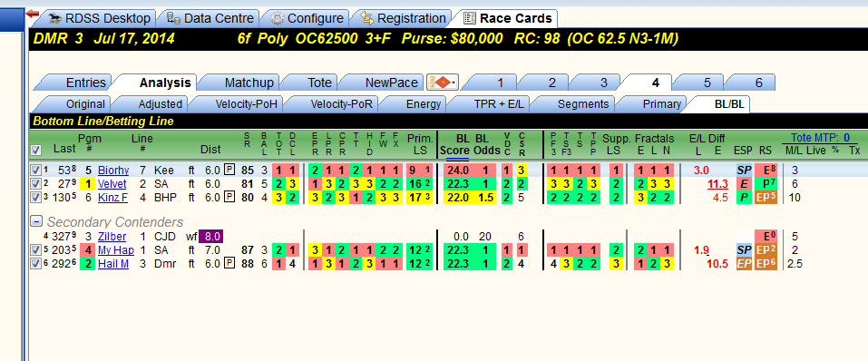The image size is (868, 361).
Task: Open the Kinz F horse link
Action: pos(112,197)
